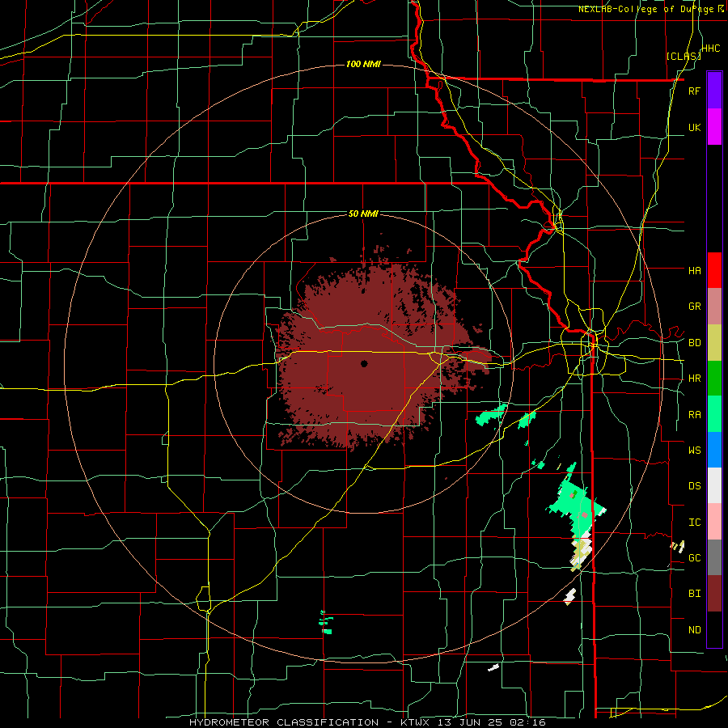Click the "HR" legend label
The height and width of the screenshot is (728, 728).
(x=694, y=379)
